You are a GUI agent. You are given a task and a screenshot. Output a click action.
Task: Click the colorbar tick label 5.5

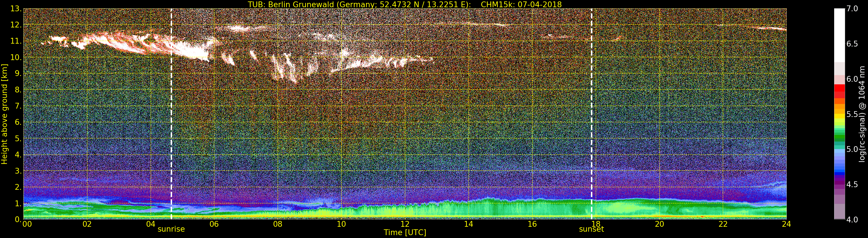[x=852, y=114]
